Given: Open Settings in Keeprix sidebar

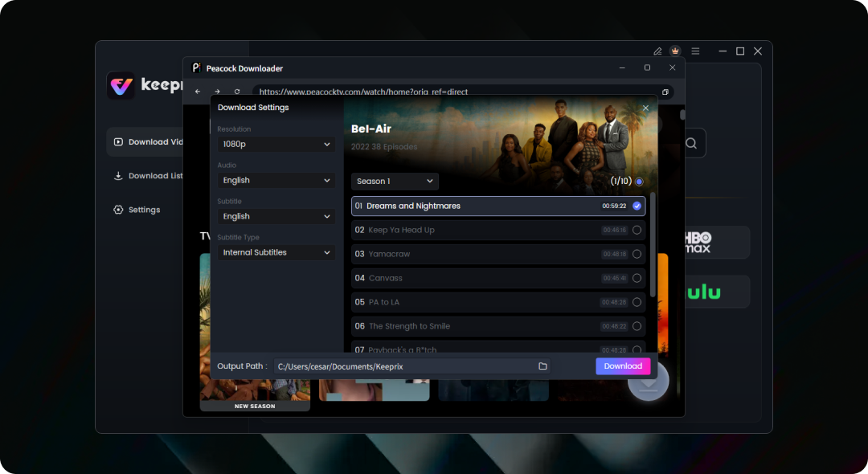Looking at the screenshot, I should tap(137, 210).
